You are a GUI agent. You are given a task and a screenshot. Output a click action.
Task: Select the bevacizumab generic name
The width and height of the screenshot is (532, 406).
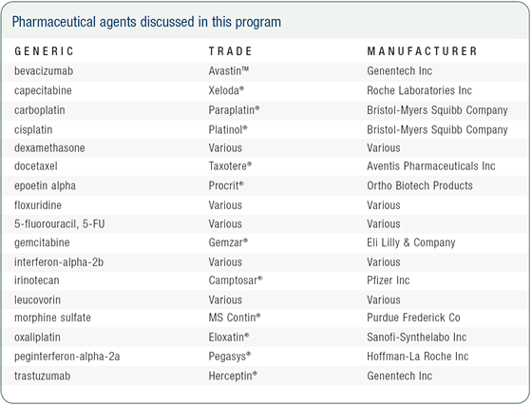pyautogui.click(x=44, y=71)
